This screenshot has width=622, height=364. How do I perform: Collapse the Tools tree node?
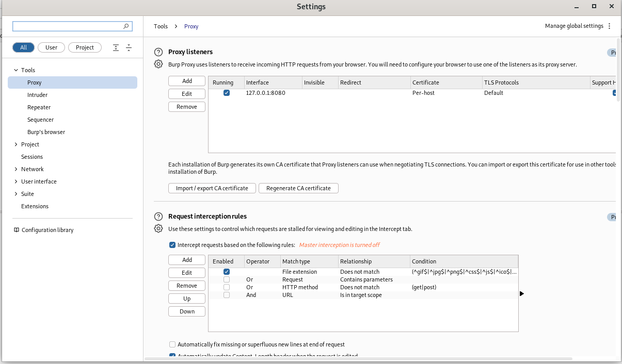click(x=16, y=70)
